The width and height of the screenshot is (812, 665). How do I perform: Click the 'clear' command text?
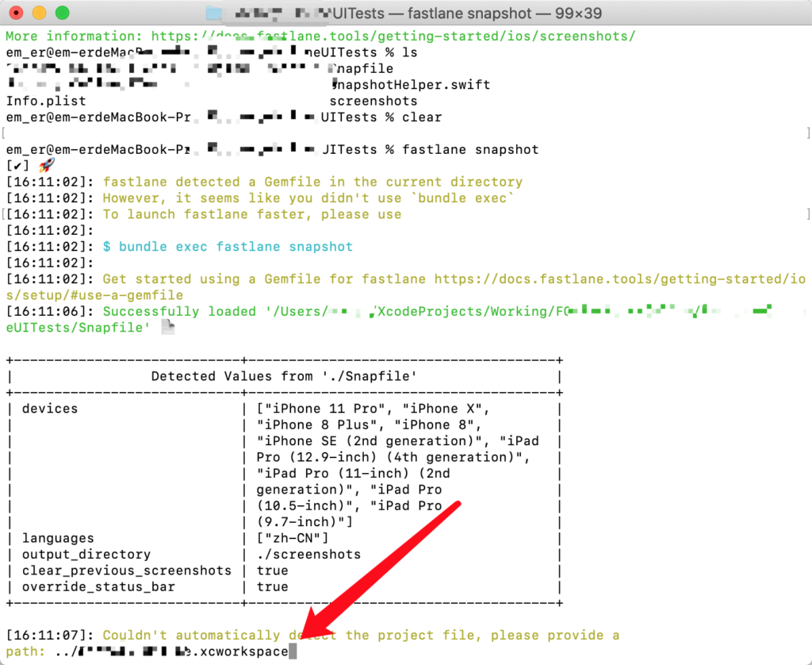(422, 117)
